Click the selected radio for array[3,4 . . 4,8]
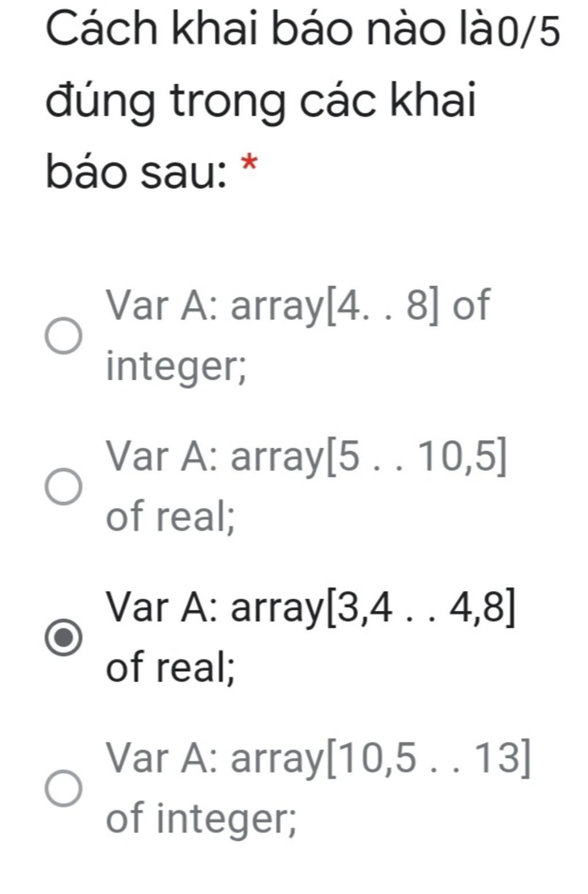The height and width of the screenshot is (894, 588). (64, 637)
